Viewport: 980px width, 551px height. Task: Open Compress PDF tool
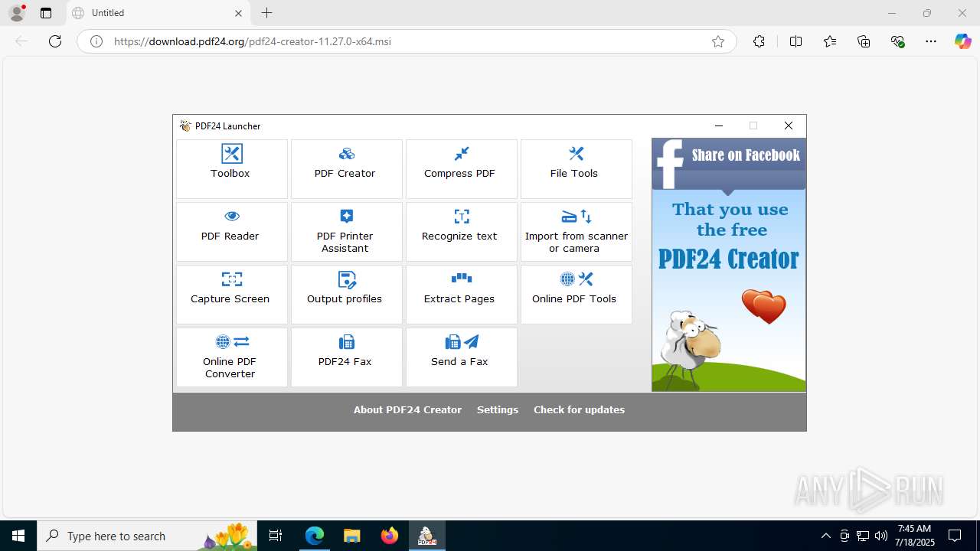tap(461, 169)
